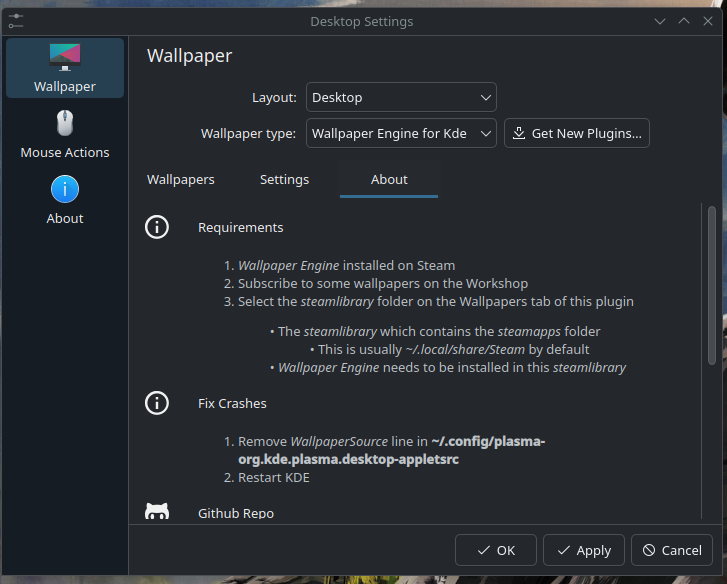Open Mouse Actions in the sidebar
This screenshot has width=727, height=584.
65,134
